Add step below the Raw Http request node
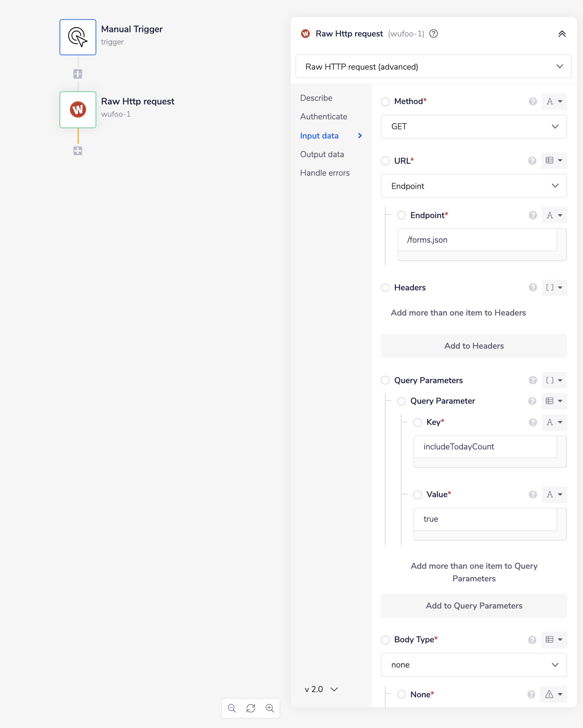The height and width of the screenshot is (728, 583). pos(78,150)
